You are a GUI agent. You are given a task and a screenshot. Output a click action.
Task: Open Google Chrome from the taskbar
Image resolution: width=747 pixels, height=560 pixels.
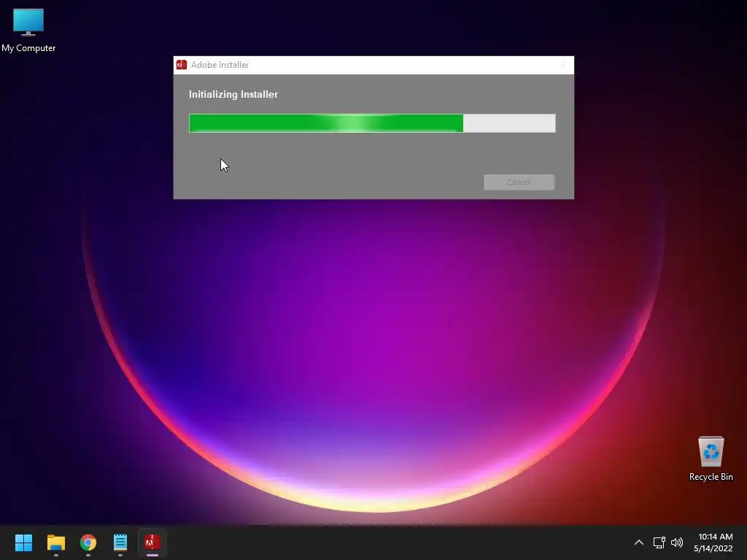(x=88, y=542)
